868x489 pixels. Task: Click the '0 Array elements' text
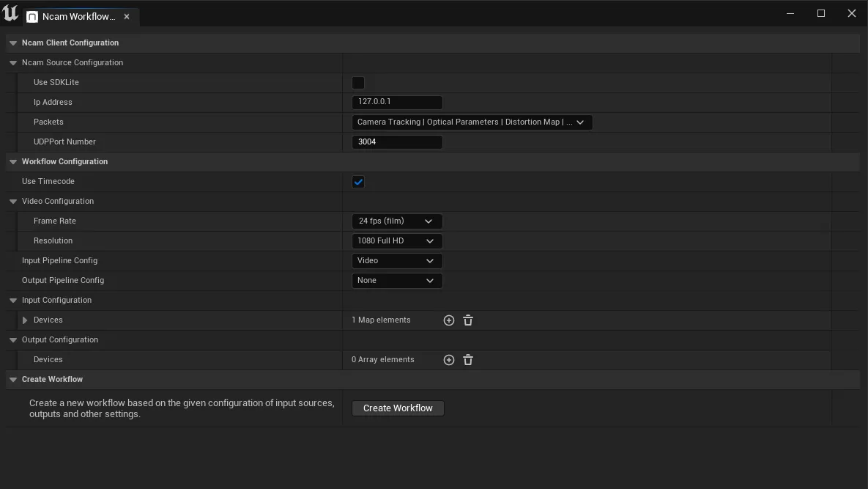coord(382,359)
